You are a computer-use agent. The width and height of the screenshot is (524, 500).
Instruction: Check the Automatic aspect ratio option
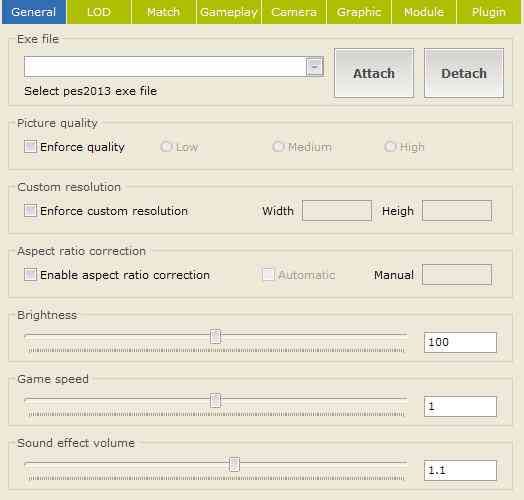[x=268, y=275]
